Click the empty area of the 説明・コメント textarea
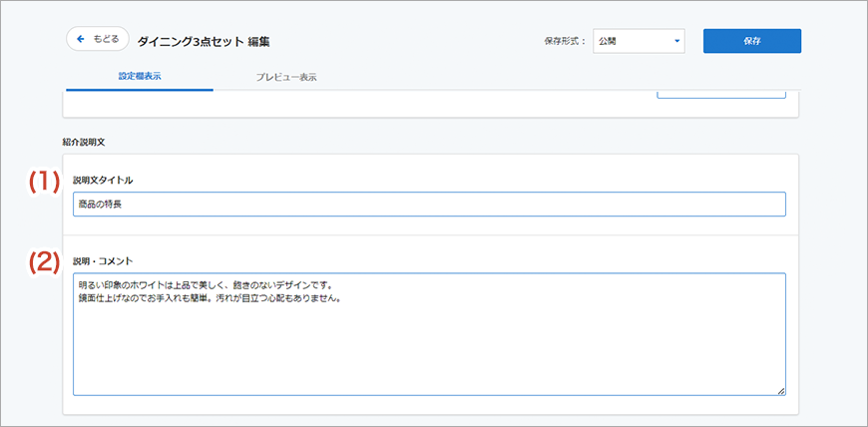868x427 pixels. click(x=429, y=349)
